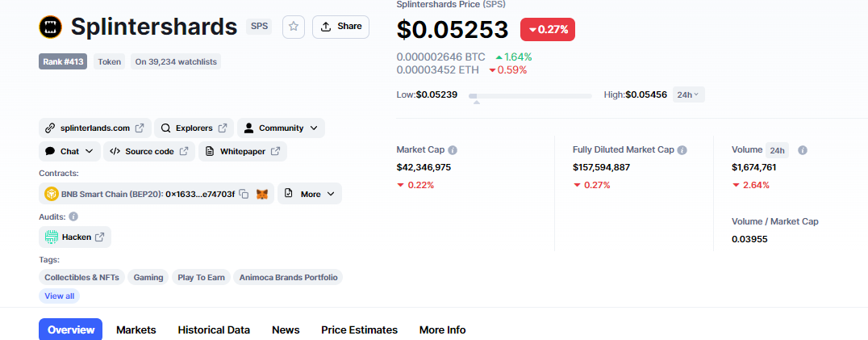The image size is (868, 340).
Task: Open the splinterlands.com website link
Action: pos(94,128)
